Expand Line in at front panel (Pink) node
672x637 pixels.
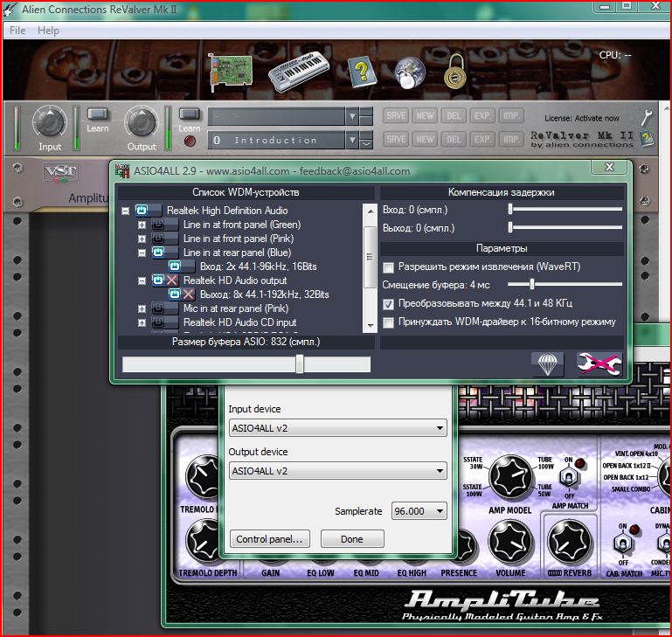pyautogui.click(x=142, y=239)
